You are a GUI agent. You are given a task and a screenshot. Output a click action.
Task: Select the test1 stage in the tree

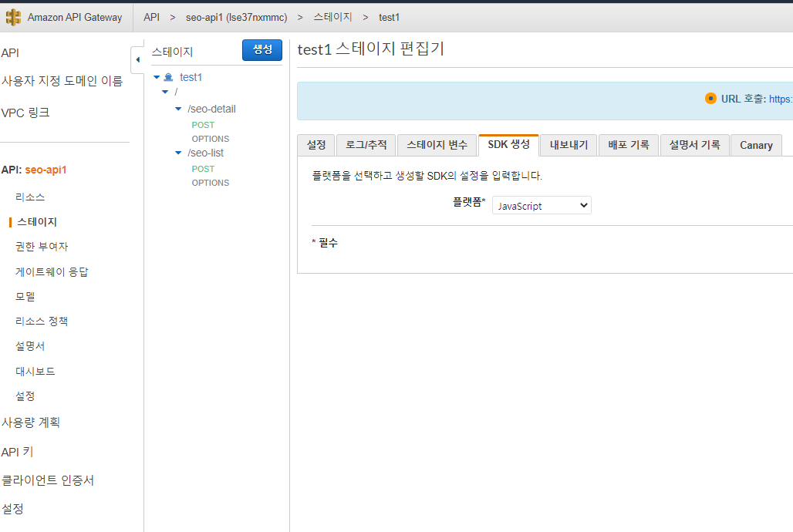tap(191, 77)
